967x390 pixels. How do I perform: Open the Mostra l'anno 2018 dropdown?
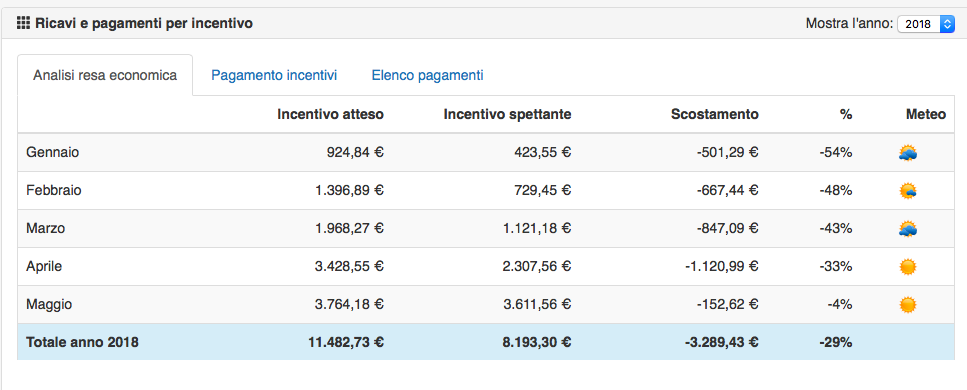926,24
